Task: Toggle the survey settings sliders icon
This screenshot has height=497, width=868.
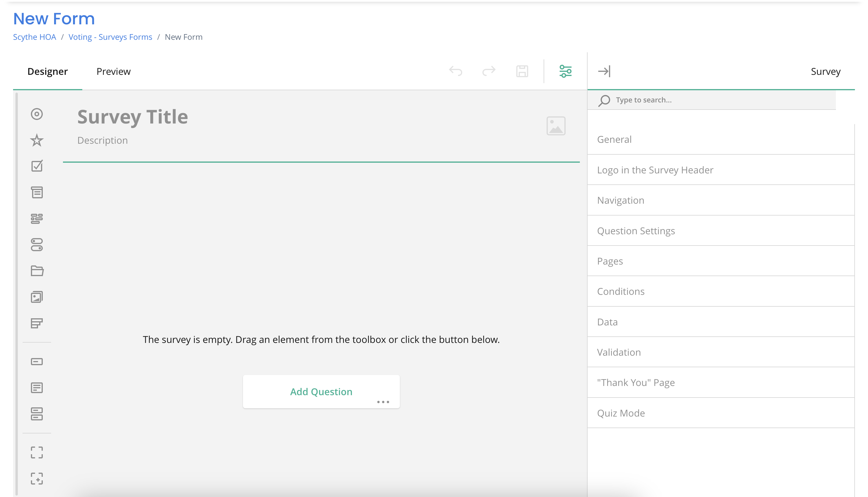Action: 566,71
